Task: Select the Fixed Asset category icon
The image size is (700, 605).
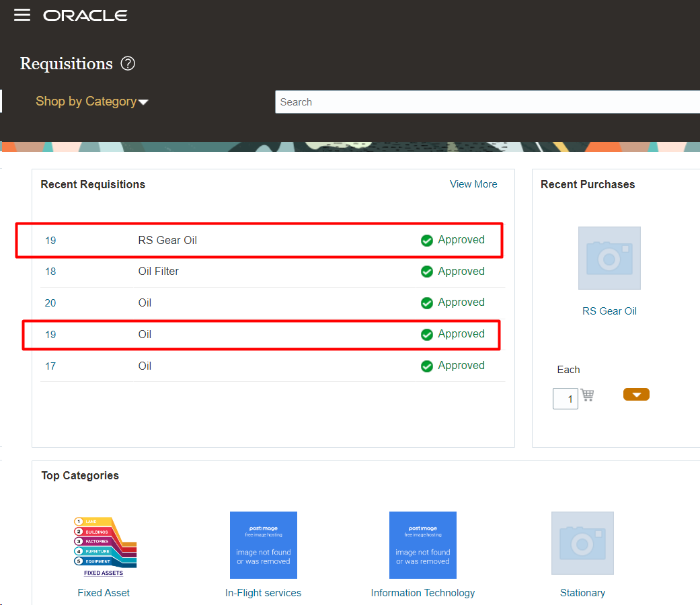Action: point(104,545)
